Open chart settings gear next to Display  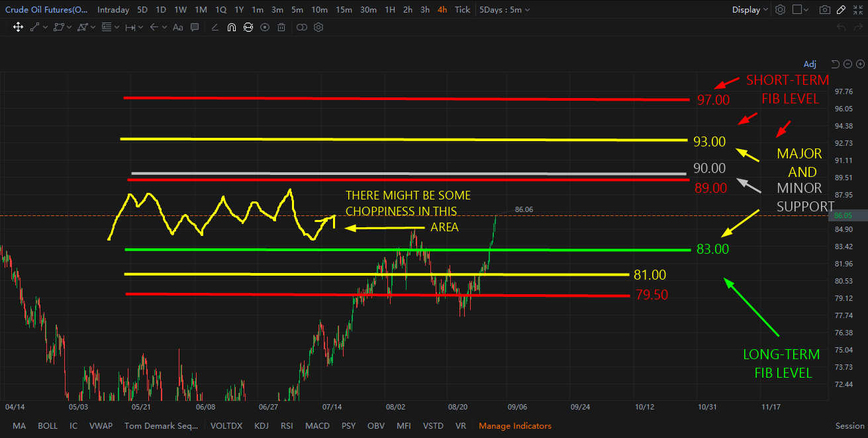pyautogui.click(x=781, y=10)
